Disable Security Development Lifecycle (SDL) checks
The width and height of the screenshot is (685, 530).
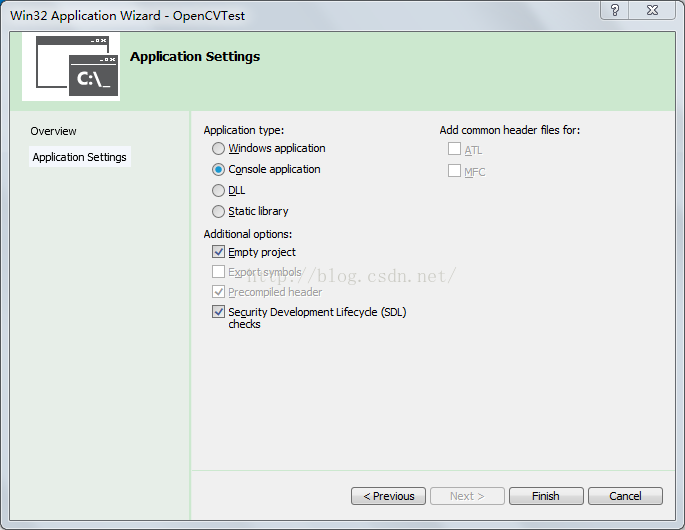click(x=218, y=312)
